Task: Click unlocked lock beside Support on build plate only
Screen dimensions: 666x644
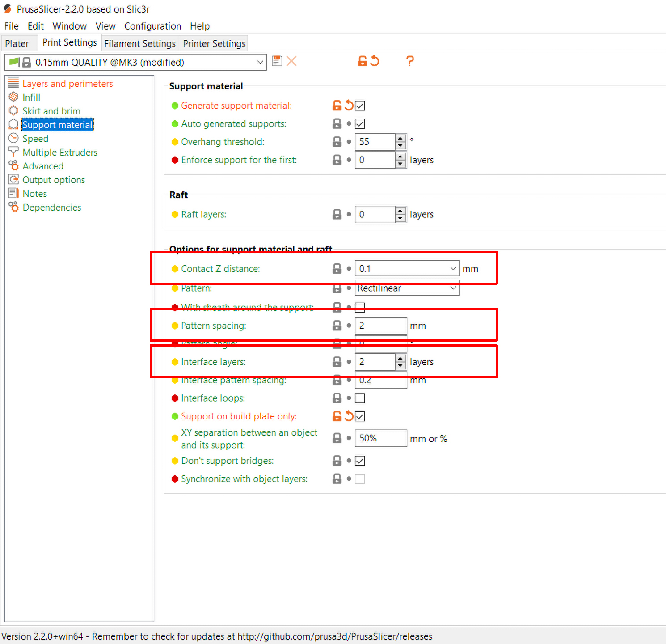Action: click(337, 416)
